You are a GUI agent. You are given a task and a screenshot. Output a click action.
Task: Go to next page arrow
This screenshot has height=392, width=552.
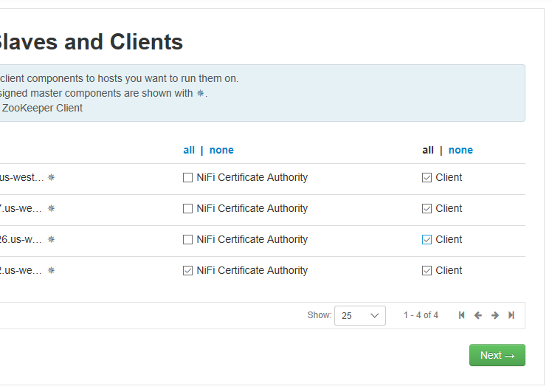(495, 315)
